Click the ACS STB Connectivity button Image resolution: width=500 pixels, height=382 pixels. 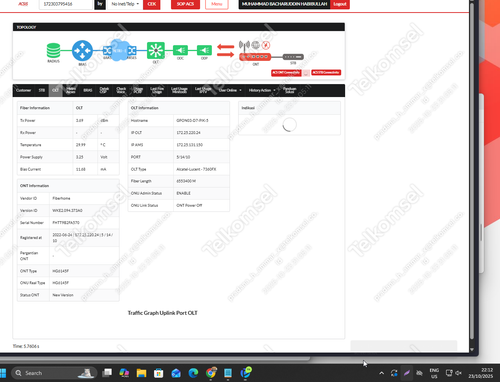pos(326,73)
